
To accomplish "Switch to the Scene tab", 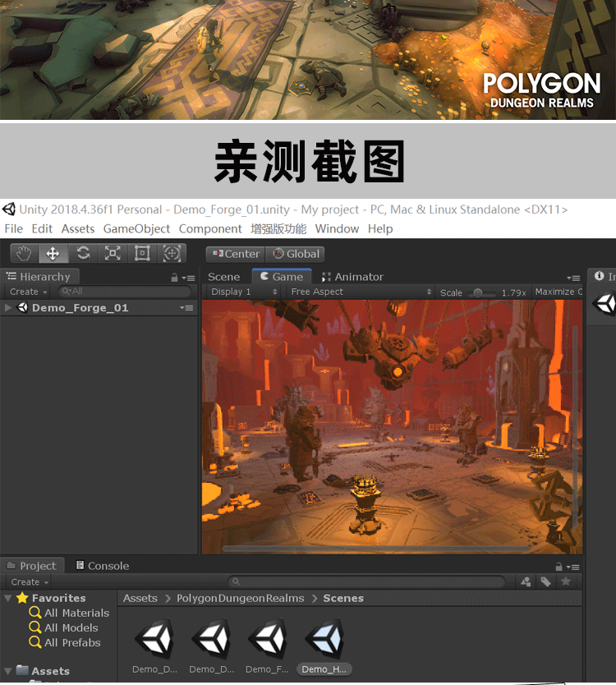I will pos(223,277).
